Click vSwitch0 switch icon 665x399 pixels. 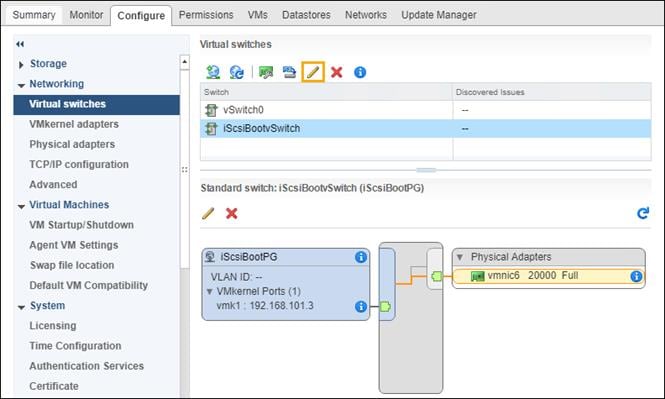point(211,110)
